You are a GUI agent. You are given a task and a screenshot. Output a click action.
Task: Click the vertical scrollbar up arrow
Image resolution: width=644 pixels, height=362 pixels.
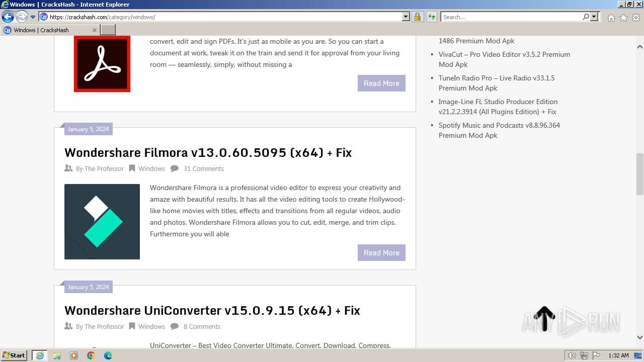tap(640, 46)
